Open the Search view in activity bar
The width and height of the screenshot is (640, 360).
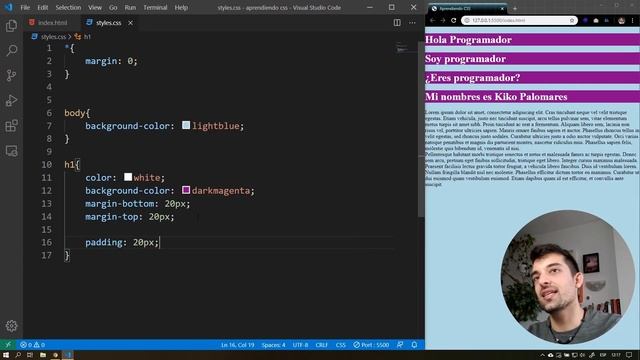[11, 51]
